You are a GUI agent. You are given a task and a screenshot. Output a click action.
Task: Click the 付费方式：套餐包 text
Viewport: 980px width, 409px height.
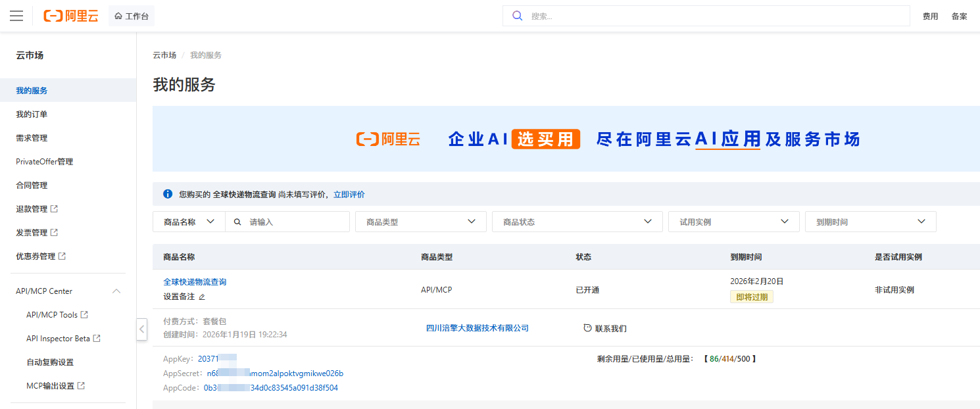pos(195,322)
